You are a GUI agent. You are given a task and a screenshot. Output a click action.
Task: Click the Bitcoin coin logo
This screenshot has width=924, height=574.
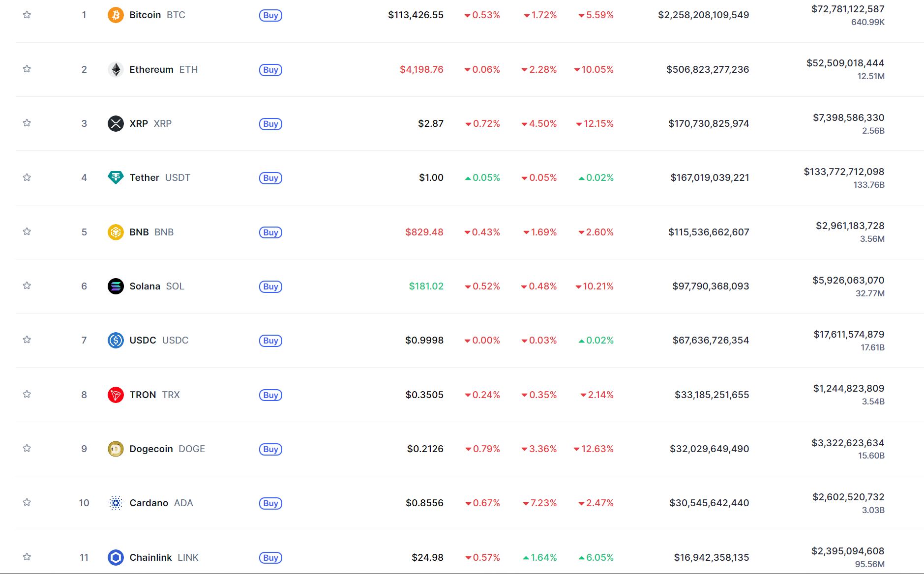click(x=116, y=15)
